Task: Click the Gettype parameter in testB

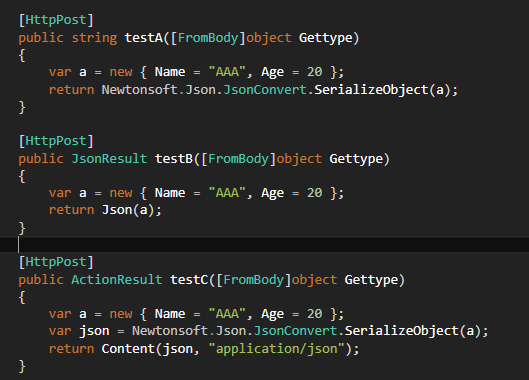Action: click(x=356, y=159)
